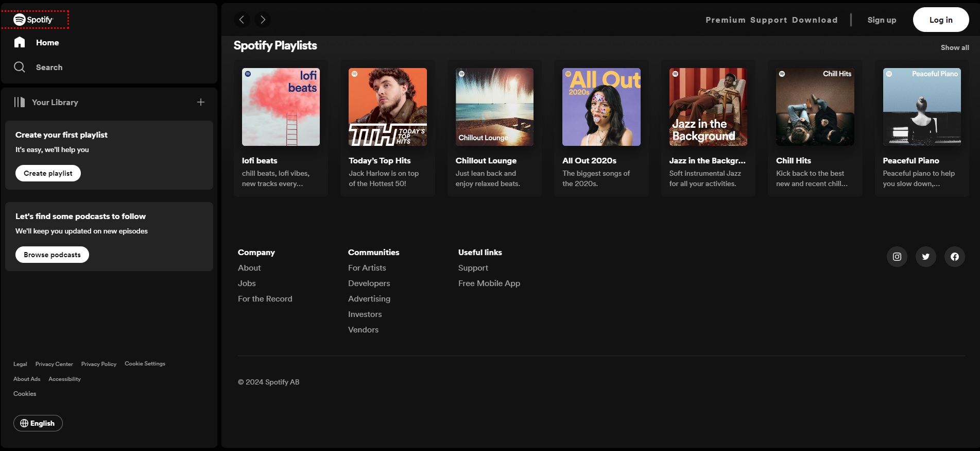
Task: Open the For the Record link
Action: click(x=265, y=299)
